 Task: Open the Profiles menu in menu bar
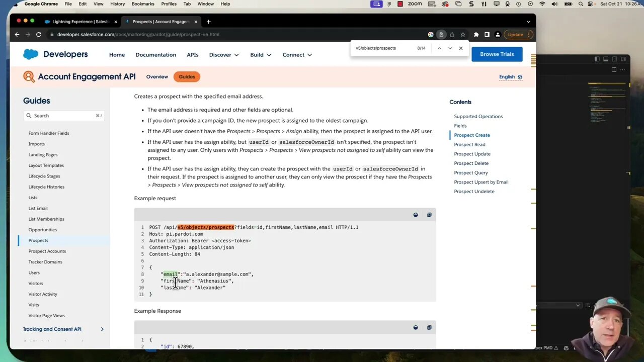169,4
